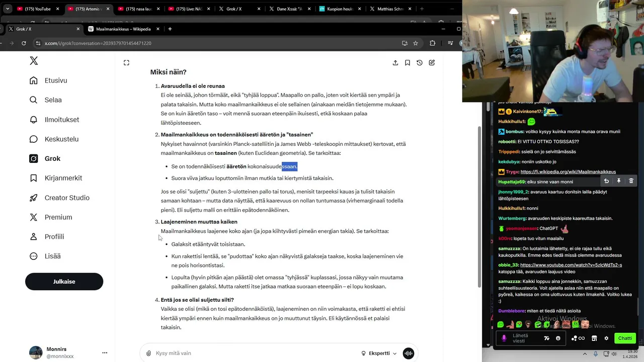Open Grok conversation history

(420, 63)
